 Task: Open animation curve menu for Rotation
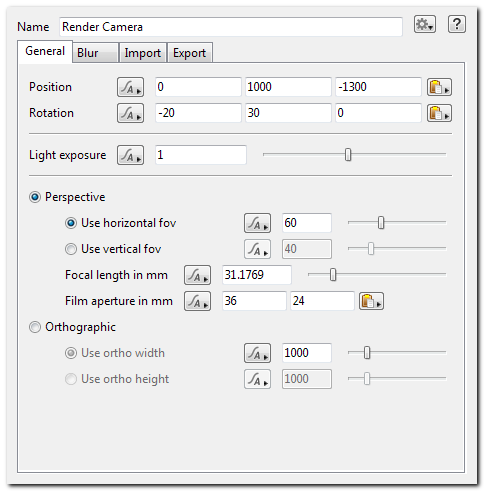(x=130, y=113)
